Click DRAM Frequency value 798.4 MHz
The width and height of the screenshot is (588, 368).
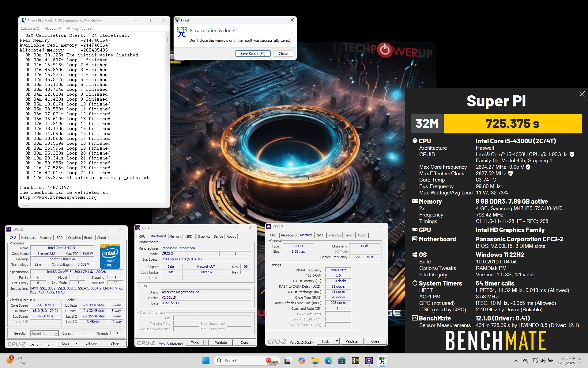[338, 270]
